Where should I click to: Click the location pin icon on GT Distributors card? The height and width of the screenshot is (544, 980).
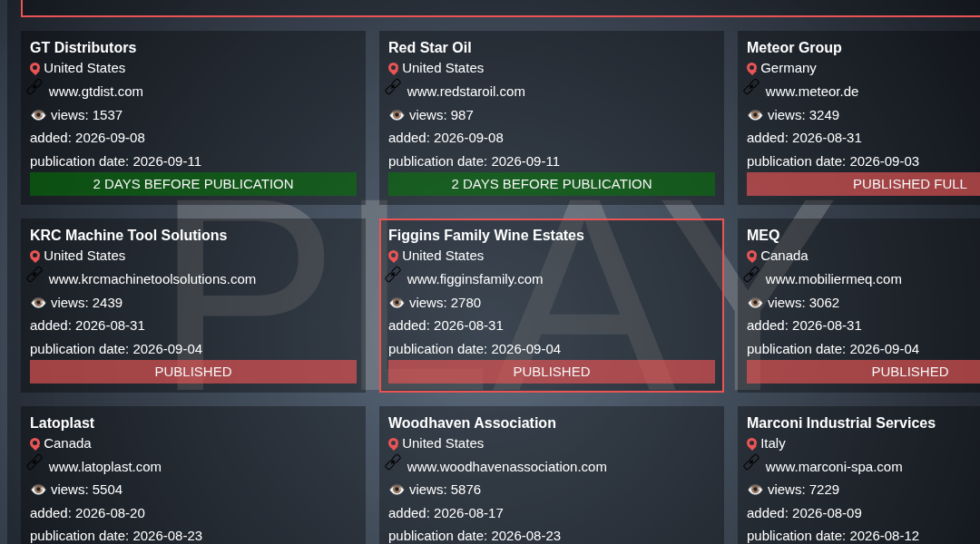coord(35,69)
